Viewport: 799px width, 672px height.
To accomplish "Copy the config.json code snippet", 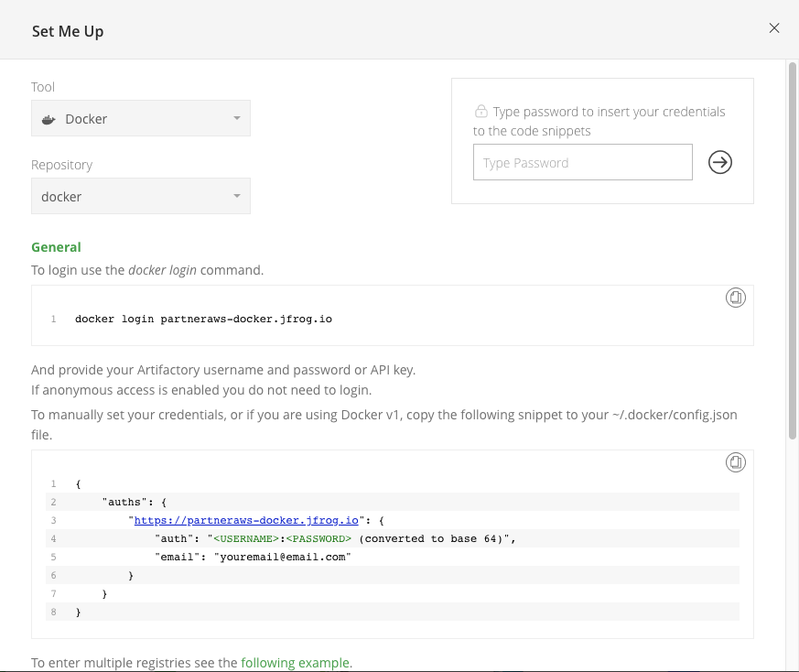I will [735, 463].
